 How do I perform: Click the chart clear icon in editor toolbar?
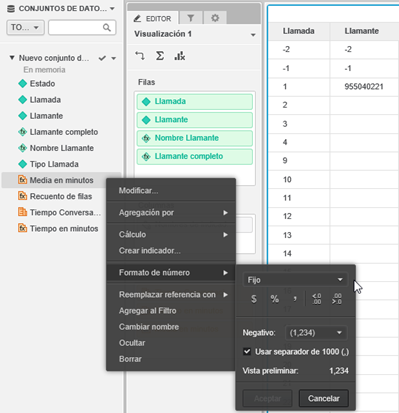[x=180, y=56]
